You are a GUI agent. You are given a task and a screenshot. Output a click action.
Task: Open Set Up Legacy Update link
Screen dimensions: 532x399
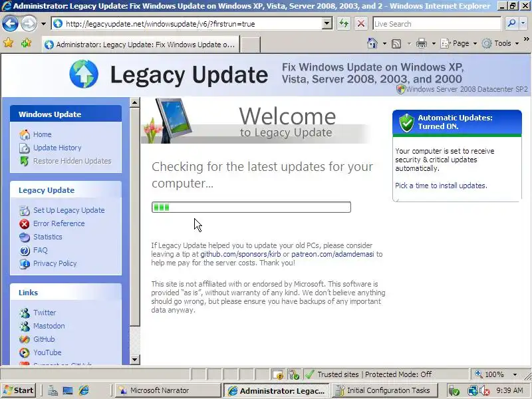tap(69, 210)
